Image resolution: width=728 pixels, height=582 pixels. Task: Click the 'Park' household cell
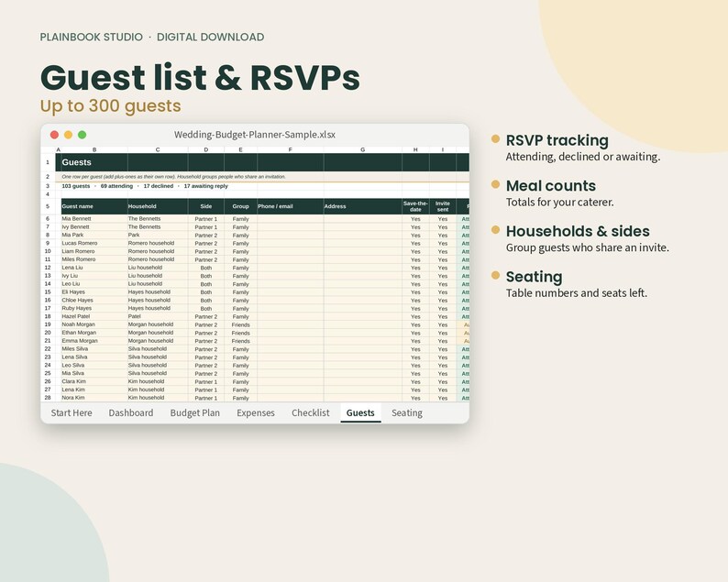pos(158,235)
